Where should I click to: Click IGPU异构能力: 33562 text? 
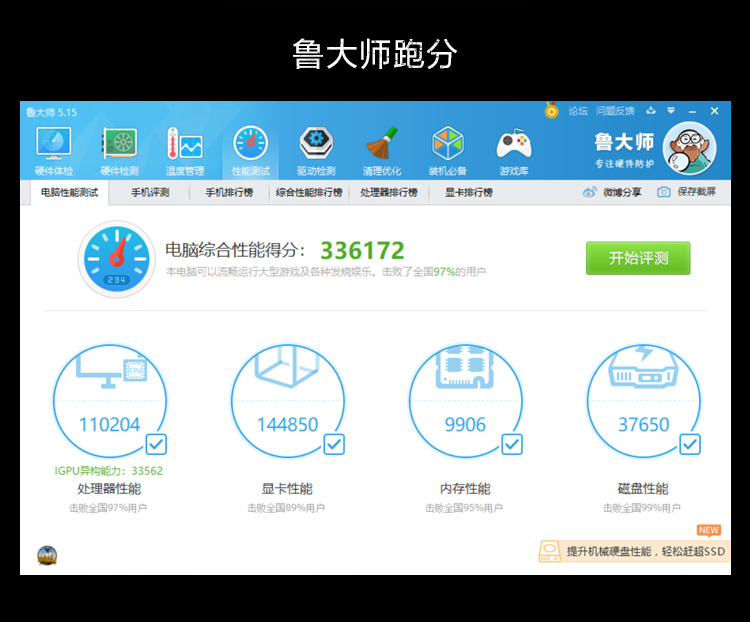[109, 471]
